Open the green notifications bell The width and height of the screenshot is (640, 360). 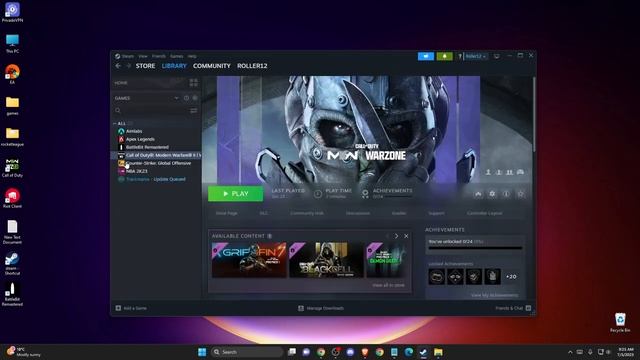click(444, 56)
